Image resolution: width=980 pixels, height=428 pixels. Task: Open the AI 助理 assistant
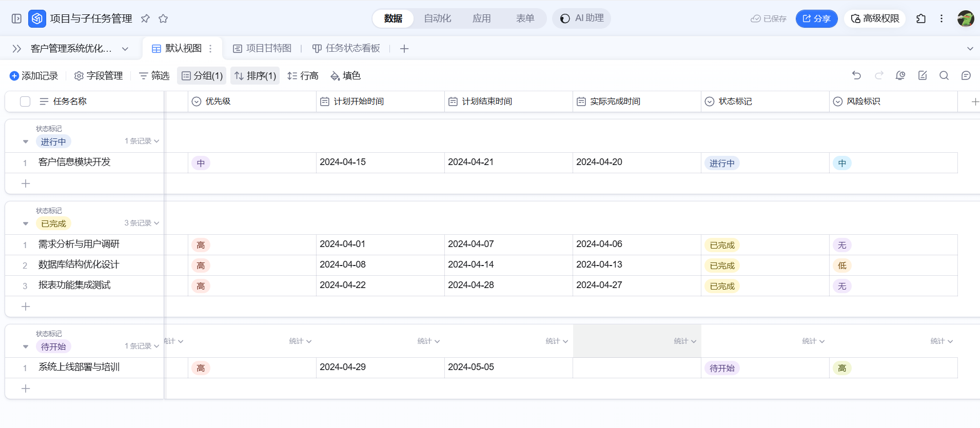tap(582, 18)
